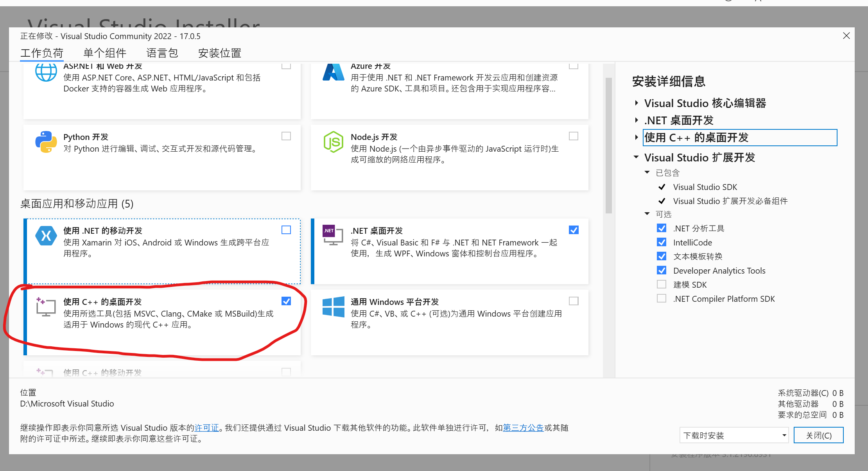Disable the IntelliCode optional component
This screenshot has height=471, width=868.
click(662, 242)
